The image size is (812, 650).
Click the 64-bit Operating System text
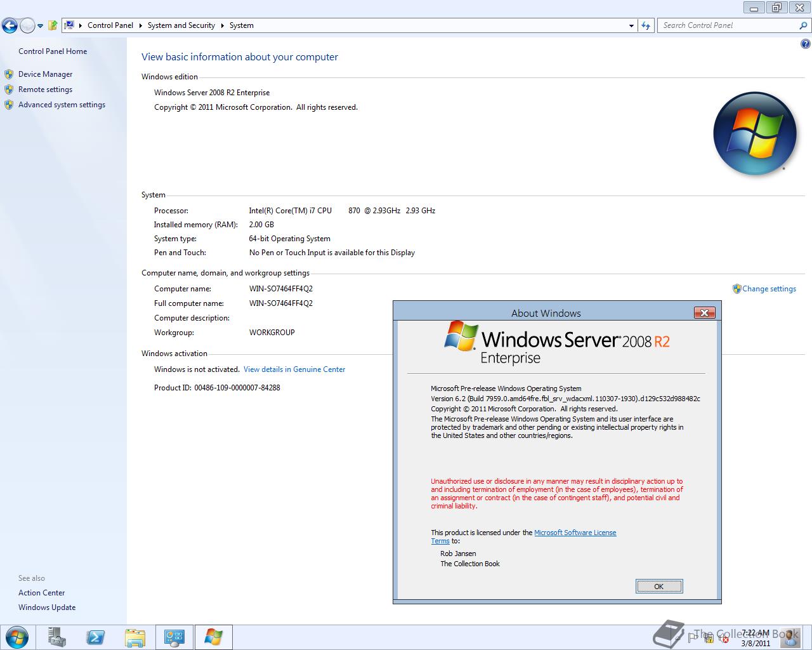pyautogui.click(x=289, y=239)
